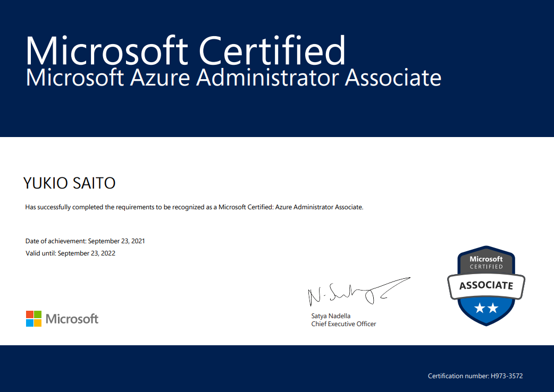
Task: Click the 'Has successfully completed' statement line
Action: 194,207
